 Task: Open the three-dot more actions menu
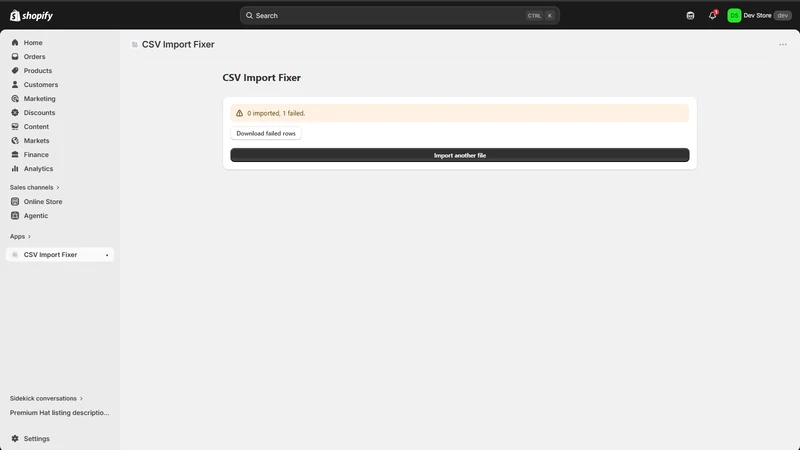[783, 44]
